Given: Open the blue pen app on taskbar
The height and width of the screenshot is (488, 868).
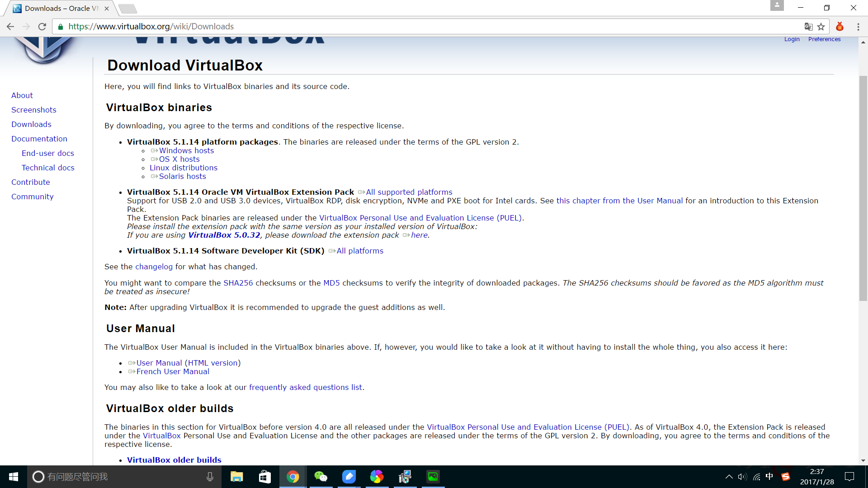Looking at the screenshot, I should (x=349, y=477).
